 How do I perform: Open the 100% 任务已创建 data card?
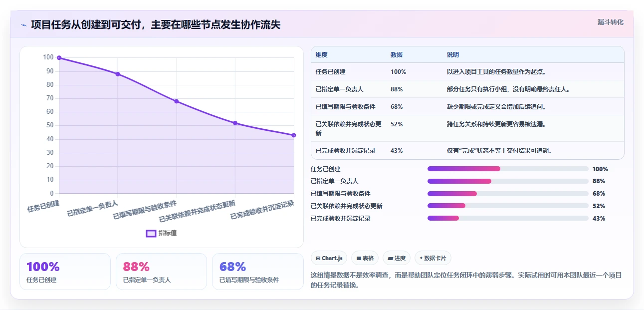pos(65,272)
